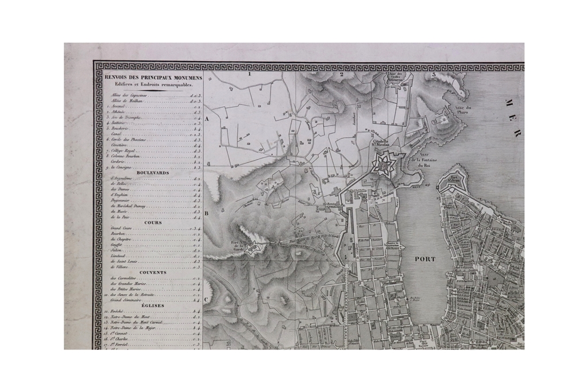The image size is (588, 392).
Task: Pick the "Athénée" legend entry
Action: click(153, 112)
